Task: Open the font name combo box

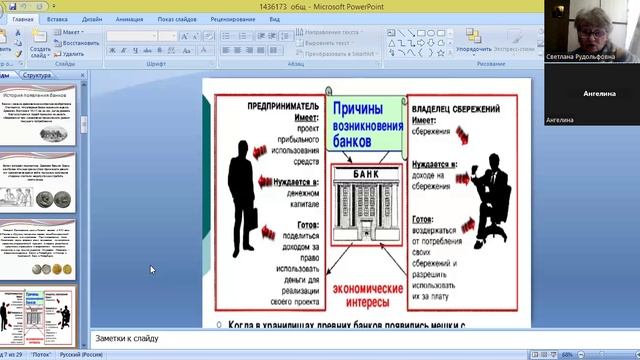Action: coord(131,36)
